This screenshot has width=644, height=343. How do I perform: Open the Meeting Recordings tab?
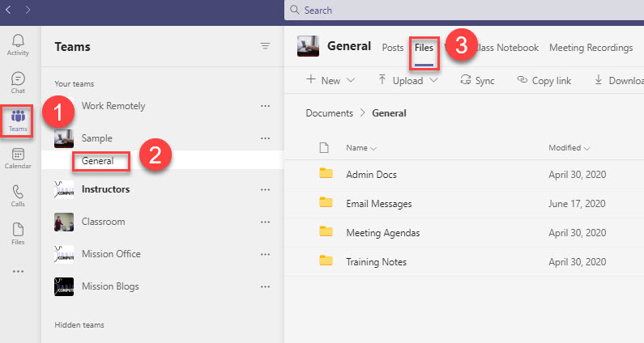point(591,48)
